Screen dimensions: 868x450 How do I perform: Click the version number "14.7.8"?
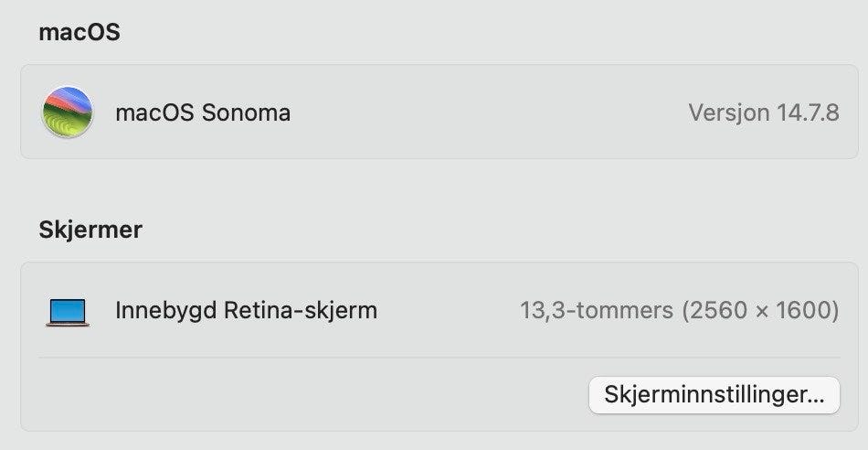[808, 113]
